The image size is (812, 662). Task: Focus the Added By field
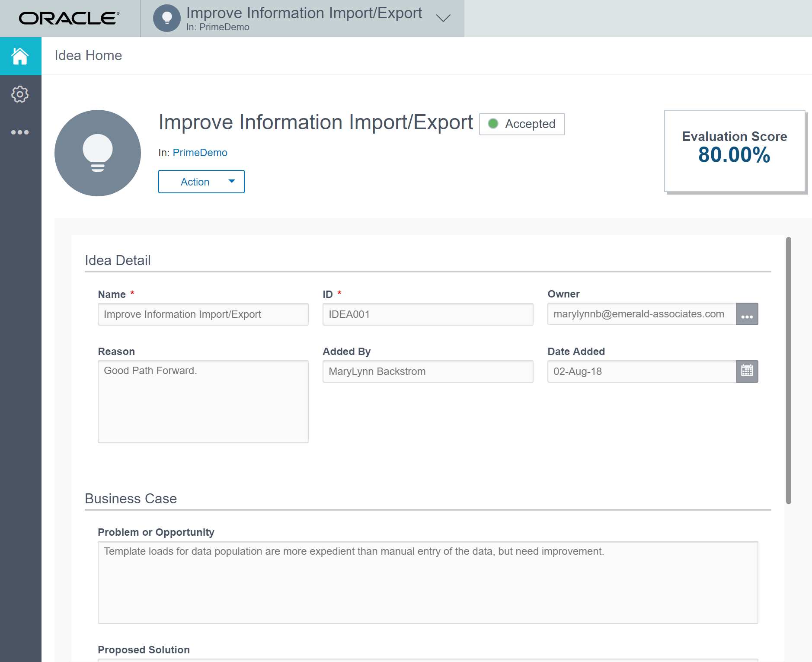(428, 371)
